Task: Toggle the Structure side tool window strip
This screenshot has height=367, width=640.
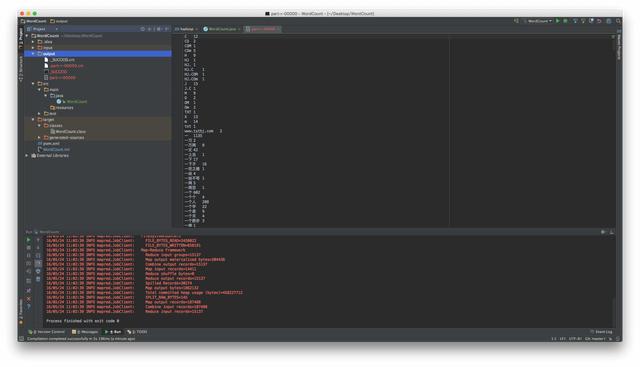Action: (21, 69)
